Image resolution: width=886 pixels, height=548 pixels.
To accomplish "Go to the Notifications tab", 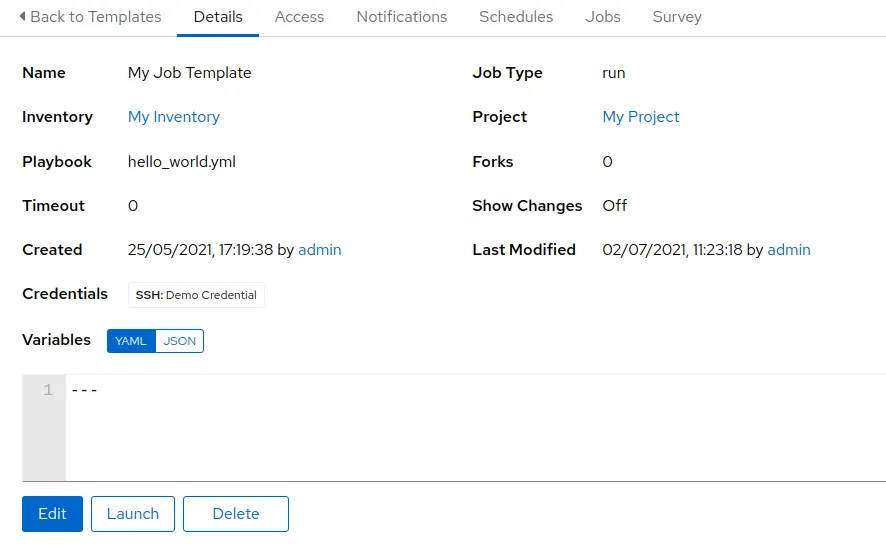I will [402, 17].
